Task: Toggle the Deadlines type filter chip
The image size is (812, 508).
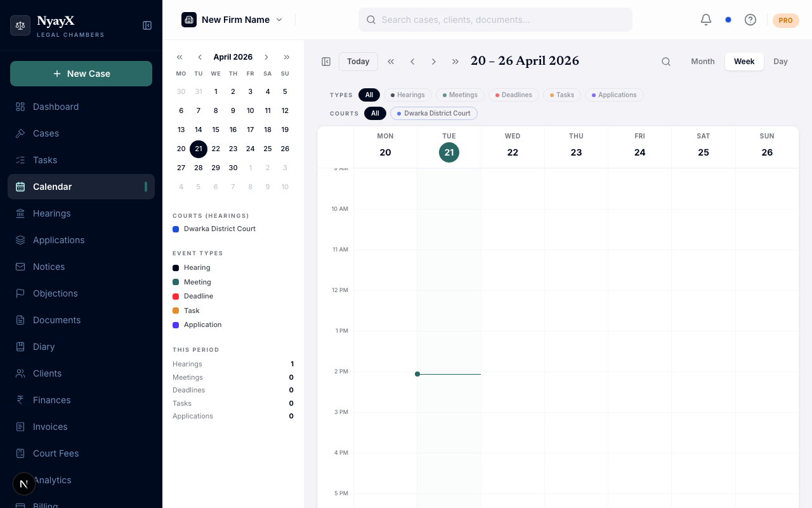Action: [x=513, y=95]
